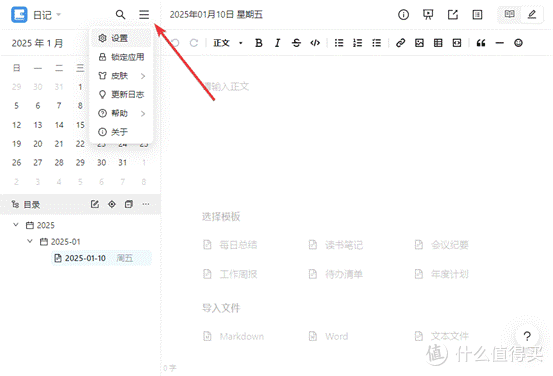Open the 日记 notebook dropdown
This screenshot has height=376, width=553.
(x=47, y=15)
